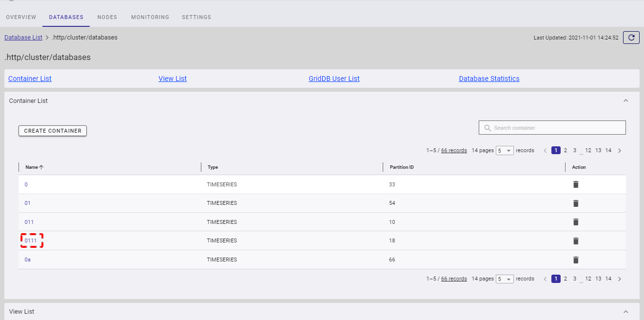Sort by Name column arrow
Image resolution: width=644 pixels, height=320 pixels.
41,167
